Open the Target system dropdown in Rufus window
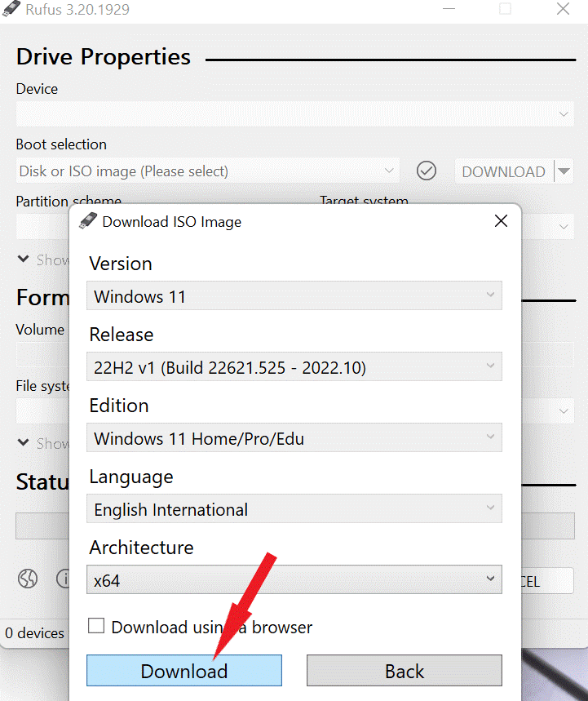The height and width of the screenshot is (701, 588). click(548, 227)
